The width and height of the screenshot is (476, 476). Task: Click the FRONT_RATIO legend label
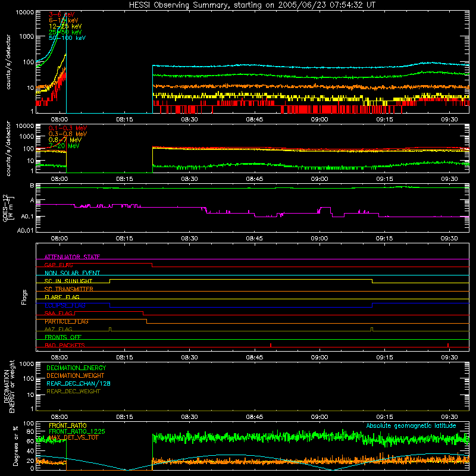click(x=68, y=425)
